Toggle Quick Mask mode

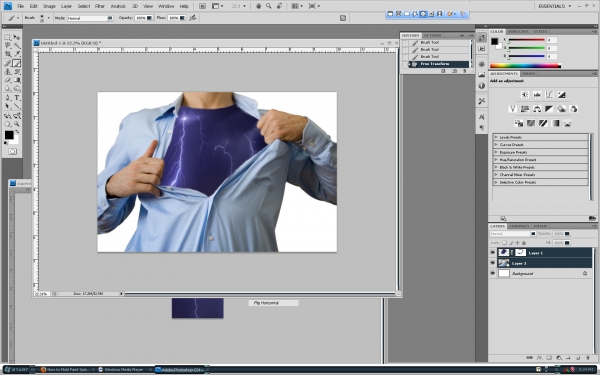[12, 152]
